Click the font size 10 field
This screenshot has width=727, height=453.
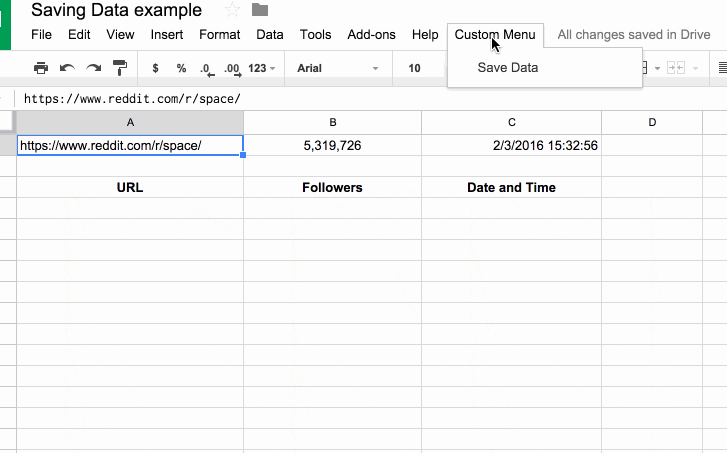(415, 68)
